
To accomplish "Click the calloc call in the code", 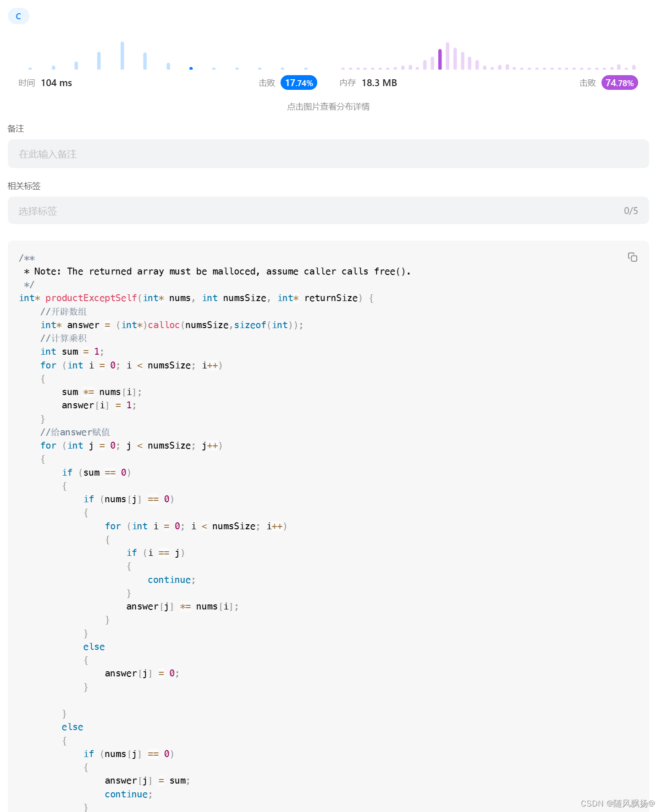I will coord(164,325).
